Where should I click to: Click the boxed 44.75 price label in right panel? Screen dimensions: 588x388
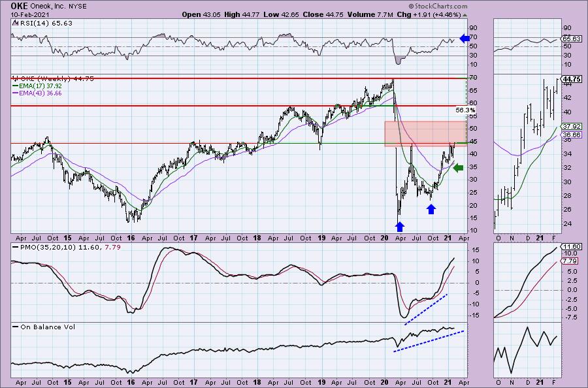pos(572,79)
